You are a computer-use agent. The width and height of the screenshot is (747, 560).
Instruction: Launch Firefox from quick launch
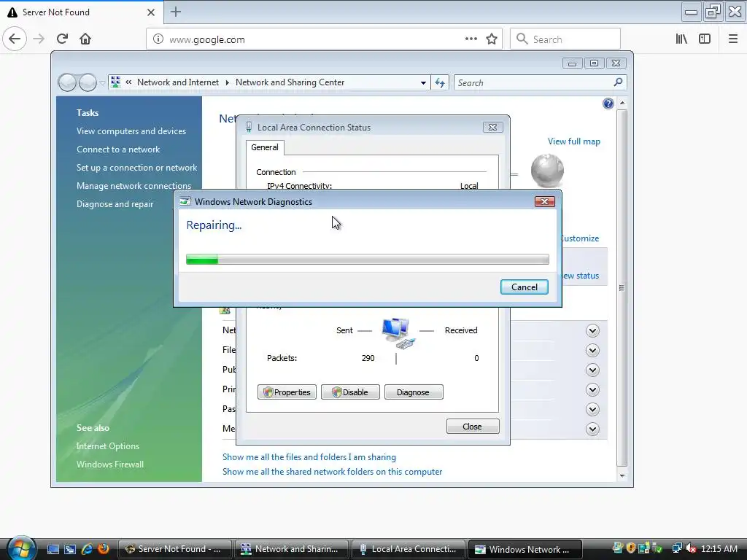(103, 549)
